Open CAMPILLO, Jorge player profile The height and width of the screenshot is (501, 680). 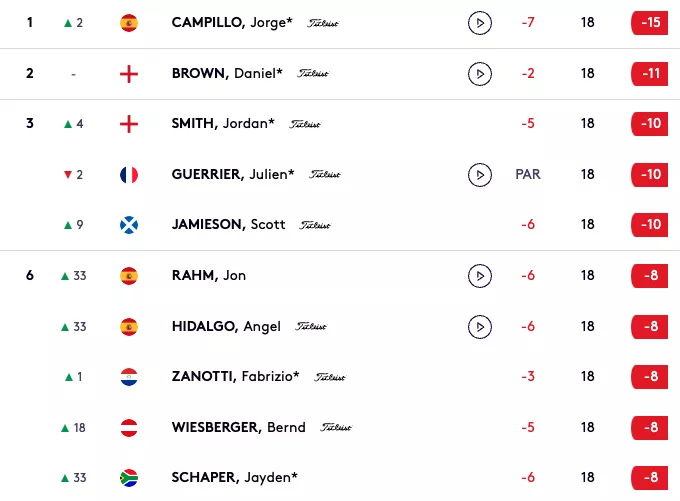coord(232,23)
